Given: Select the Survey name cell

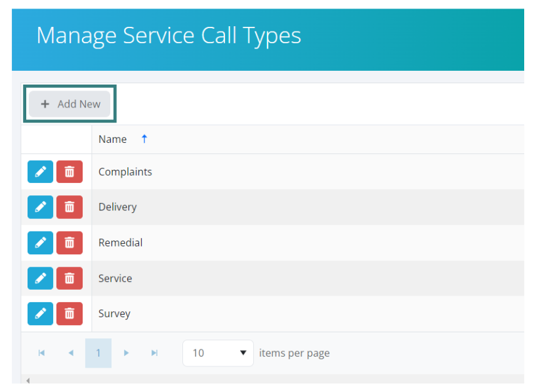Looking at the screenshot, I should pos(308,313).
